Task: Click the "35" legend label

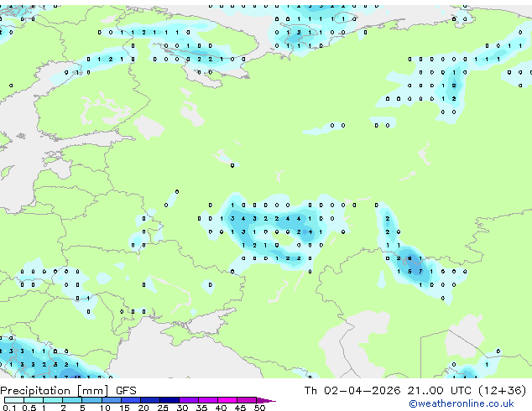Action: tap(201, 408)
